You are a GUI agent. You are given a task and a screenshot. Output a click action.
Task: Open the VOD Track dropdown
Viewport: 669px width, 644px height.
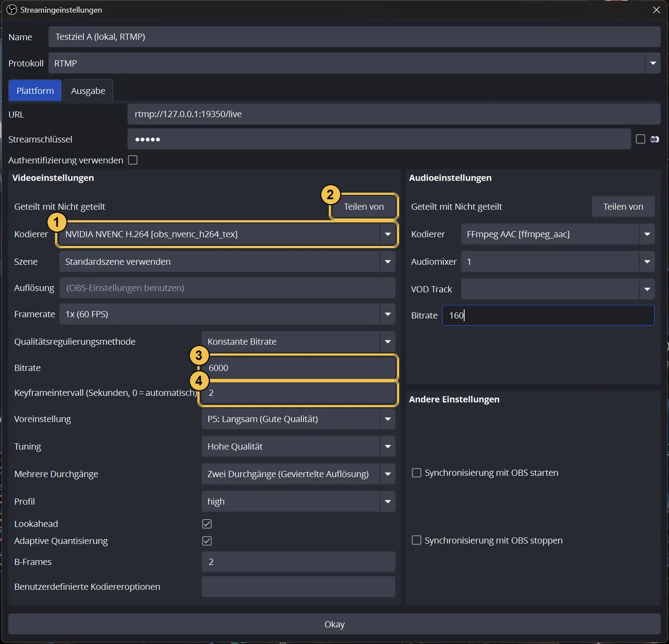coord(557,289)
